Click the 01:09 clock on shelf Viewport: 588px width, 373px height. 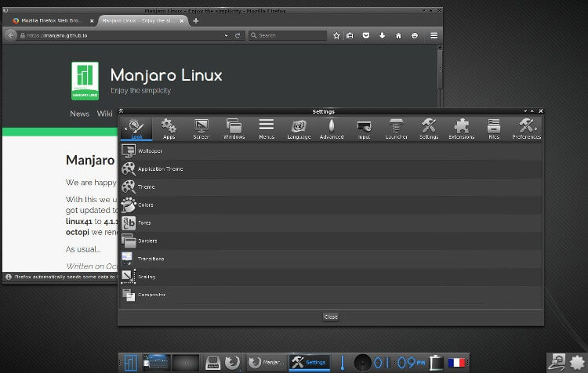click(x=400, y=363)
